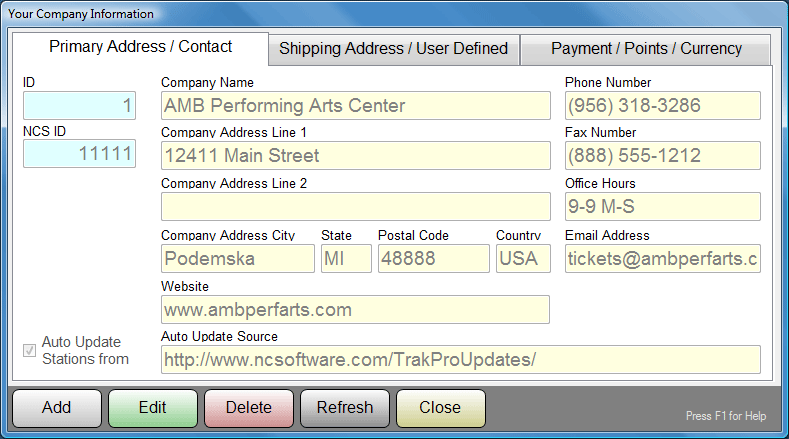Click the green Edit button
789x439 pixels.
[x=152, y=408]
